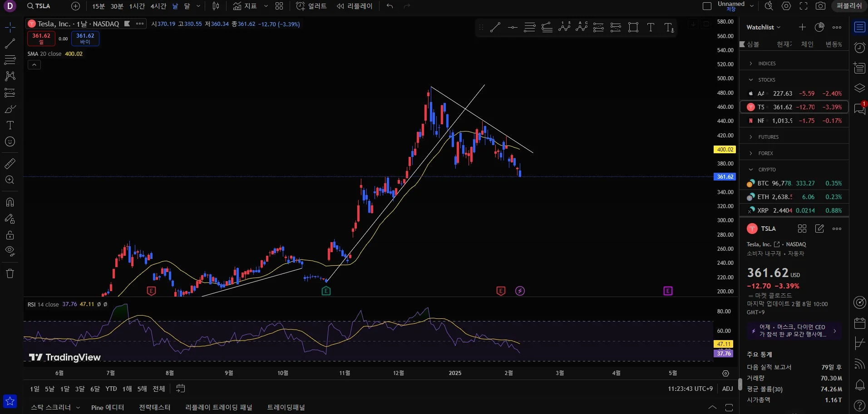
Task: Open the 트레이딩패널 tab
Action: click(x=286, y=407)
